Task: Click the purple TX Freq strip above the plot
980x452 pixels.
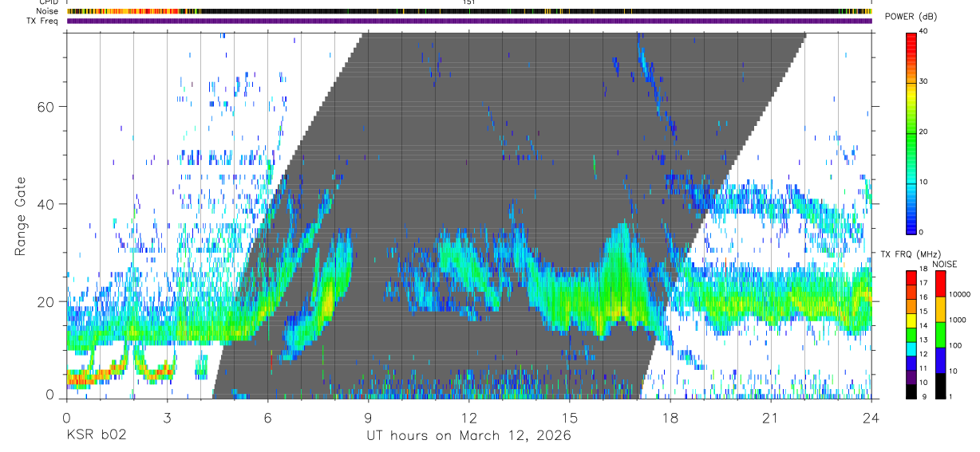Action: [469, 21]
